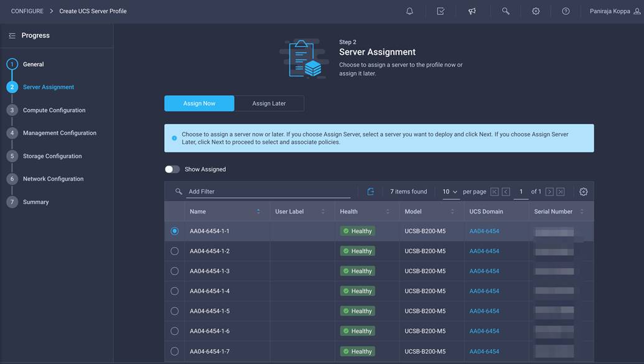This screenshot has width=644, height=364.
Task: Click the Create UCS Server Profile breadcrumb
Action: click(x=93, y=11)
